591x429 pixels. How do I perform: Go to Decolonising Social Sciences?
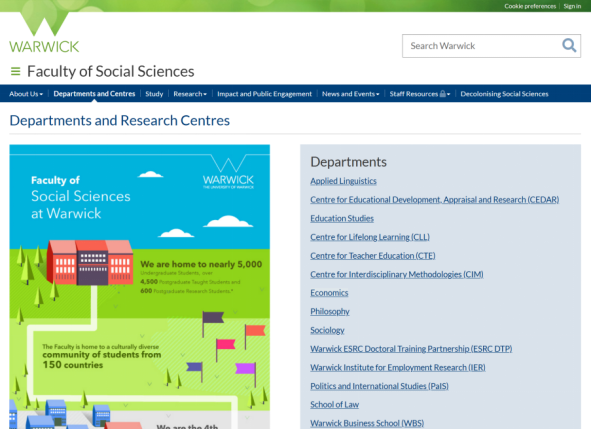tap(504, 94)
